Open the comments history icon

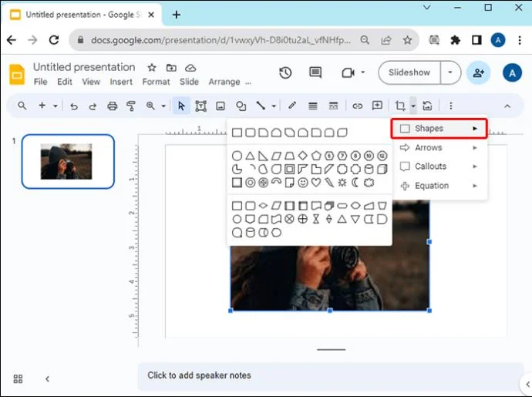315,72
